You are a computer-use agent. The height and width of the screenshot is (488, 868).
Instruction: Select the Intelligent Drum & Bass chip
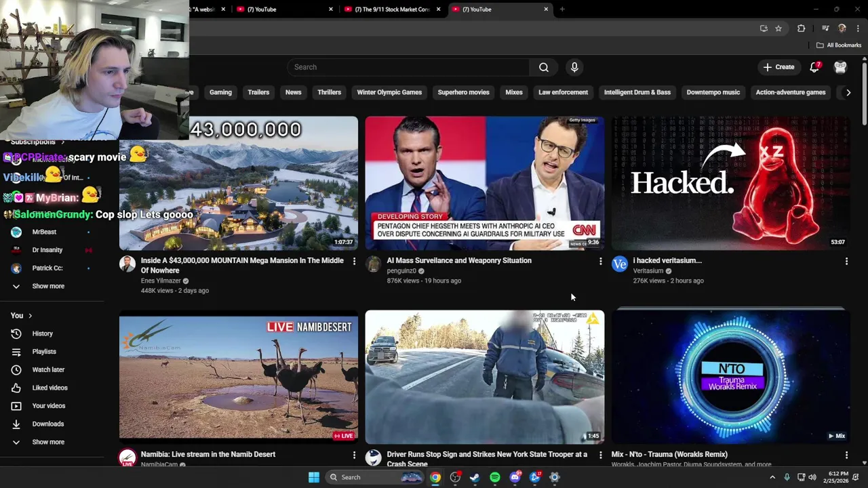pos(637,92)
